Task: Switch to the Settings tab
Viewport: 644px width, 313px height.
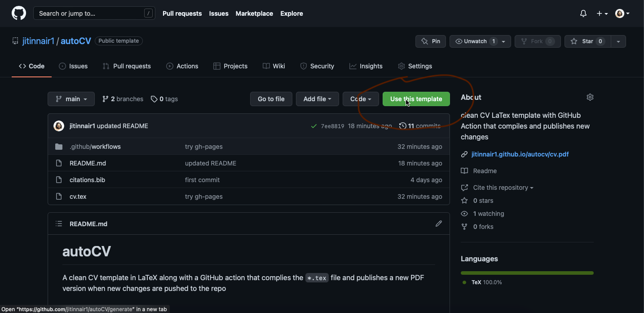Action: coord(415,66)
